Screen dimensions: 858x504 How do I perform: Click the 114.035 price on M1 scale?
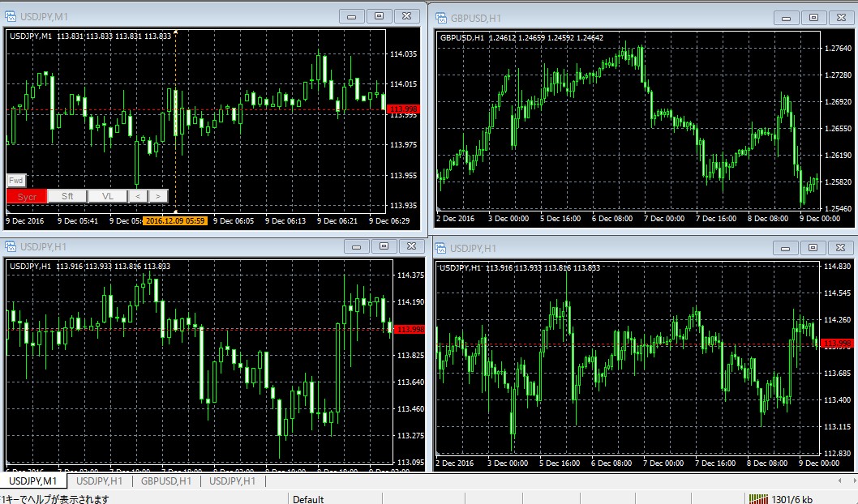(403, 54)
